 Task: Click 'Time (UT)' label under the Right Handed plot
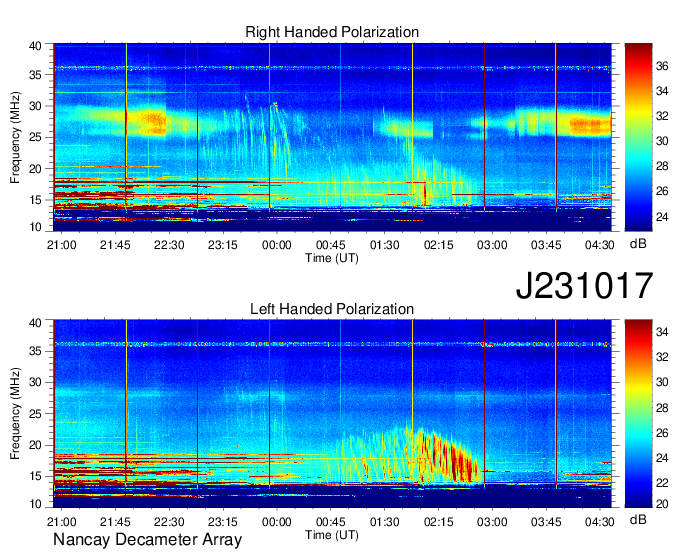pyautogui.click(x=332, y=258)
